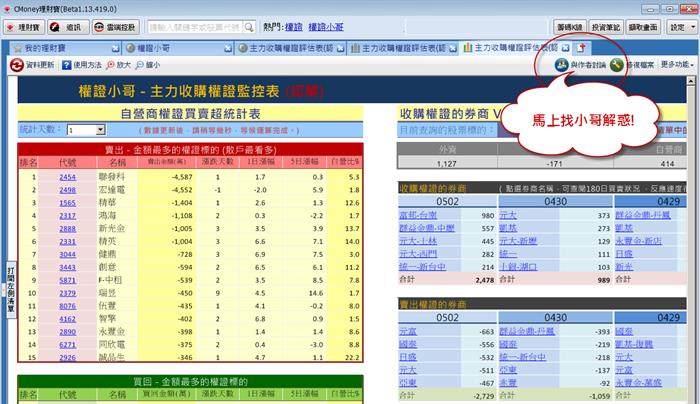Open stock code 1565 link
Viewport: 700px width, 404px height.
click(x=67, y=203)
